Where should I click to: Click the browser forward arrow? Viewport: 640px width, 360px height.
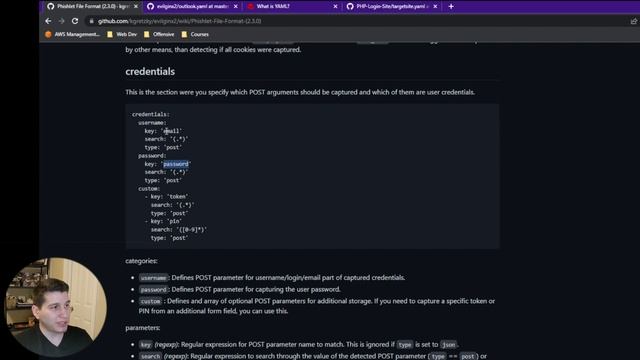(62, 21)
